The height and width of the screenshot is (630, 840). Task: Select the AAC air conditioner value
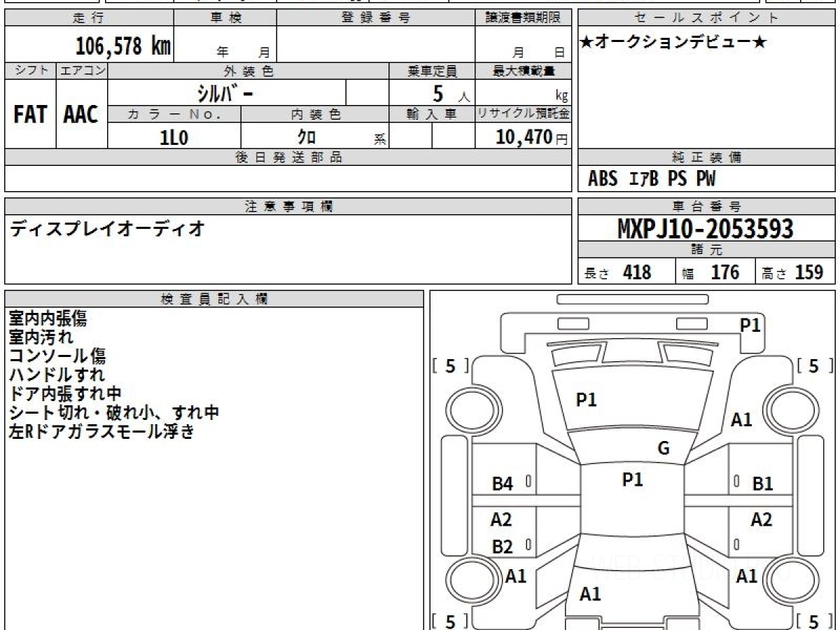81,115
